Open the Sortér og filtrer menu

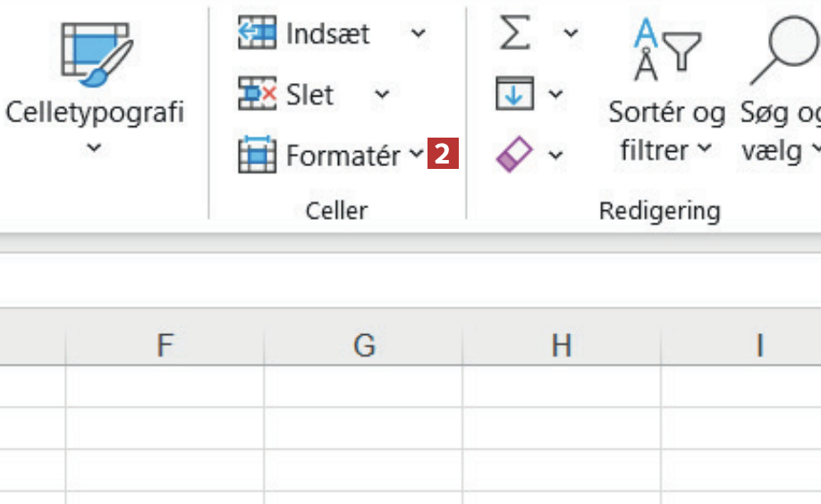click(x=666, y=132)
